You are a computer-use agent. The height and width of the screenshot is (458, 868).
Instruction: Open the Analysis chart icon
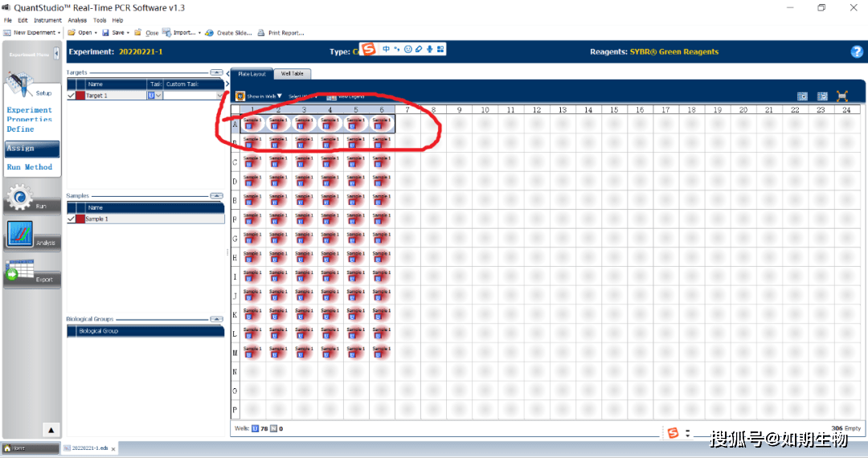coord(20,234)
